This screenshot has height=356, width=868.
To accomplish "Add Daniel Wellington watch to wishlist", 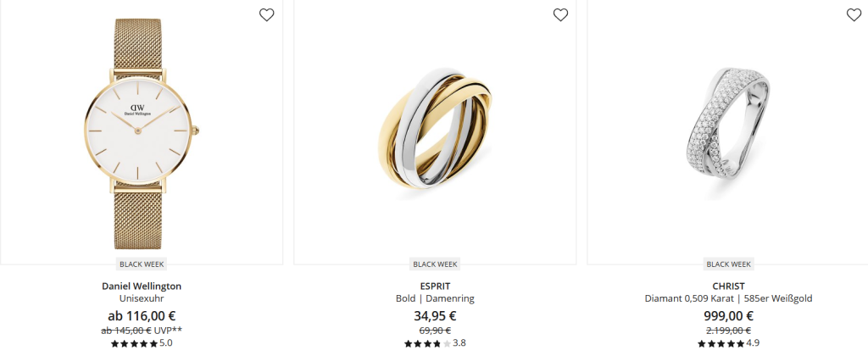I will (266, 15).
